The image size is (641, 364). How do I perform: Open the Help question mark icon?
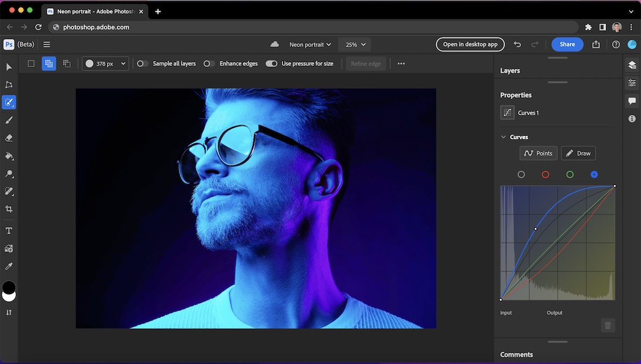(615, 44)
